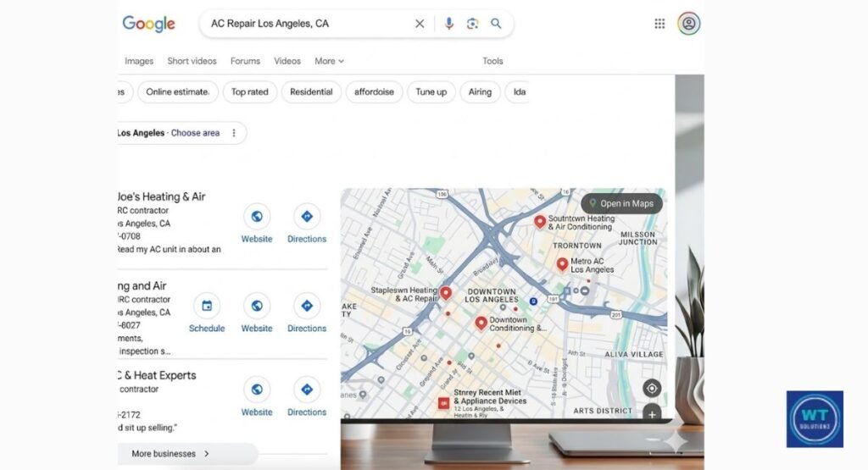The width and height of the screenshot is (868, 470).
Task: Open the three-dot menu beside Choose area
Action: (x=234, y=133)
